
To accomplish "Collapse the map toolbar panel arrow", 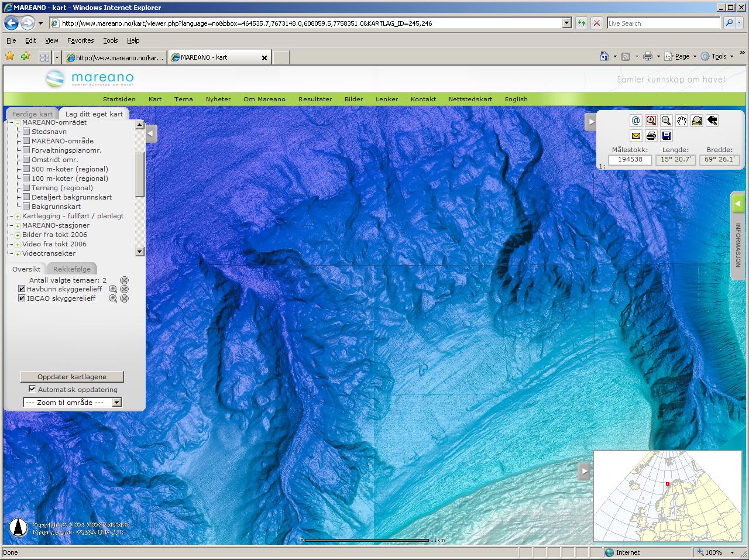I will [591, 122].
